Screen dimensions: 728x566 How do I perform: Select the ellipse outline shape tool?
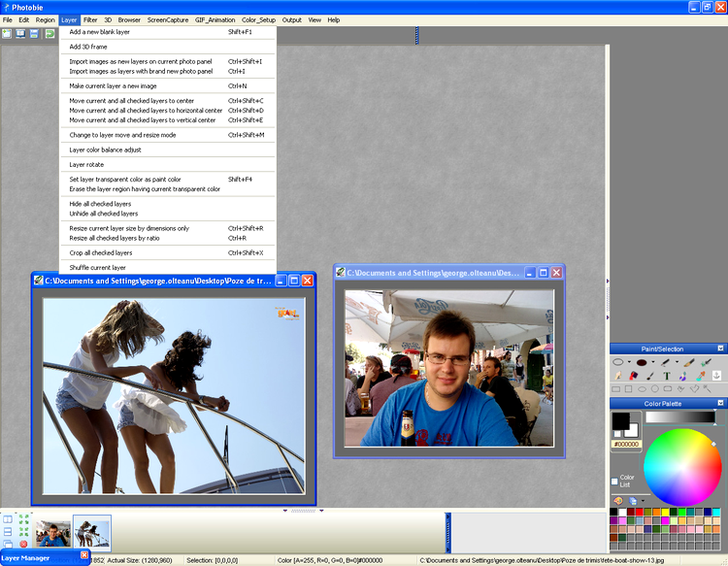coord(618,362)
